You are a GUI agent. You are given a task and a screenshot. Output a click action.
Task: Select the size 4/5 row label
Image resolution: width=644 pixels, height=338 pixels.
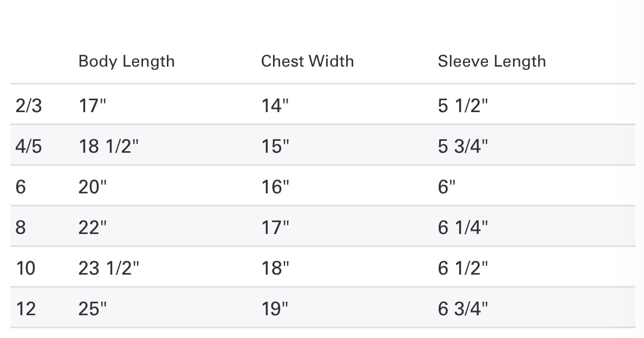pyautogui.click(x=28, y=146)
